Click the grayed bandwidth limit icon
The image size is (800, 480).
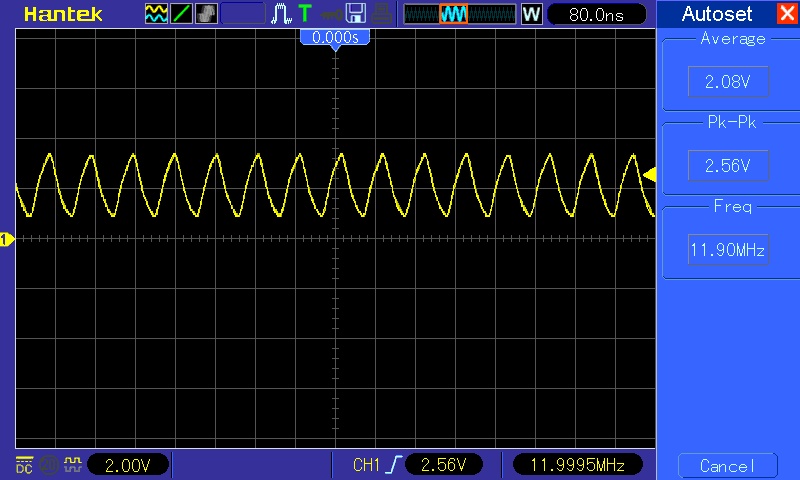click(x=49, y=465)
